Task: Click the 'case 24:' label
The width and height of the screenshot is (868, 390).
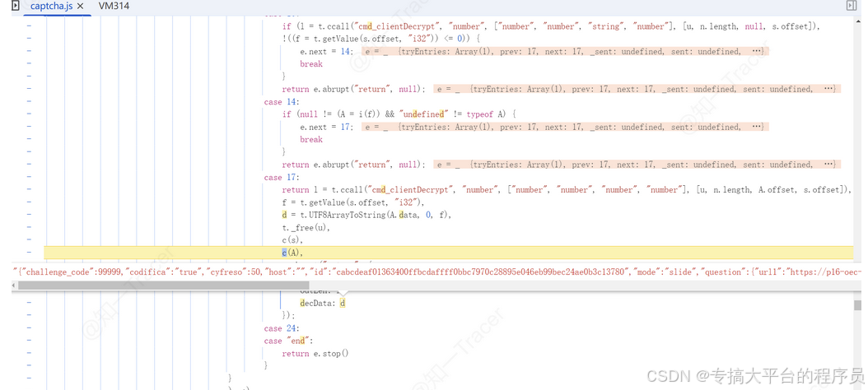Action: point(282,328)
